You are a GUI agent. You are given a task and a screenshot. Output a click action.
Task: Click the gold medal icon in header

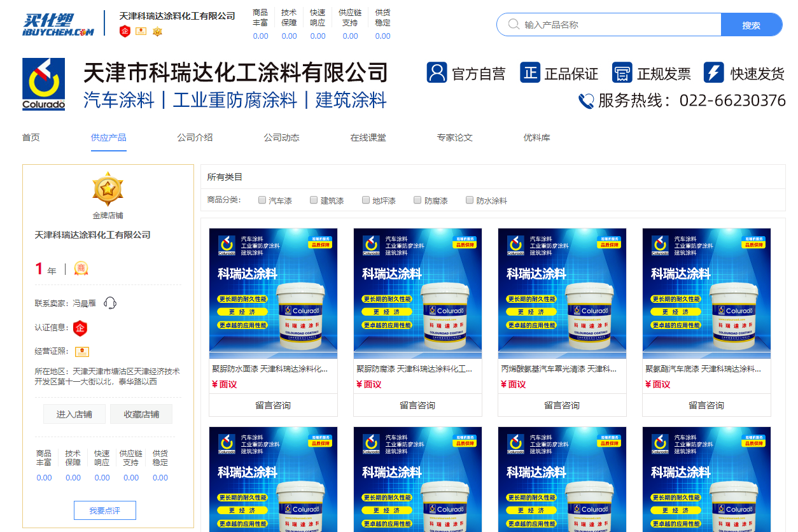coord(157,31)
